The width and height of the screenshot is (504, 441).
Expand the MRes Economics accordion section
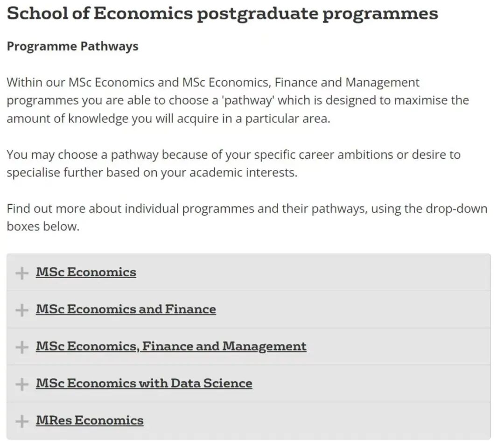(21, 420)
